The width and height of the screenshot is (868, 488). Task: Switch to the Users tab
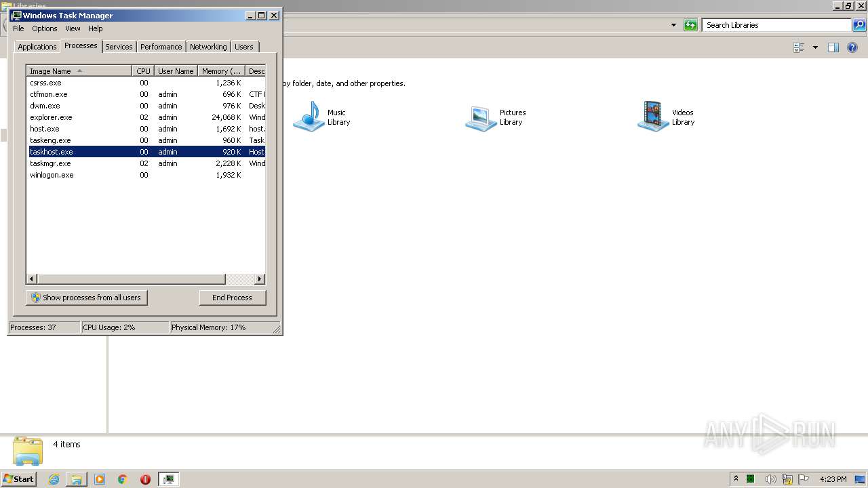(x=244, y=47)
